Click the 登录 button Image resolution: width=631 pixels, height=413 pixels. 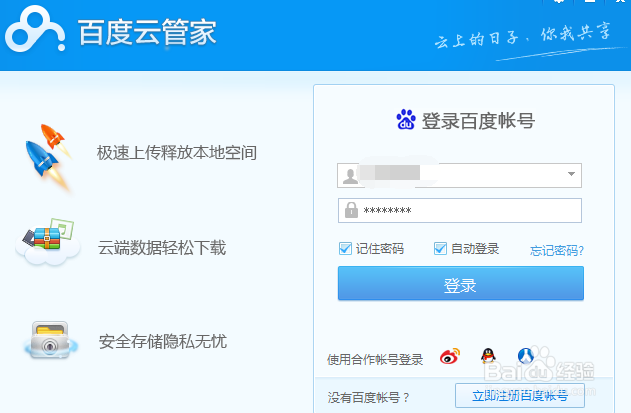pyautogui.click(x=461, y=283)
